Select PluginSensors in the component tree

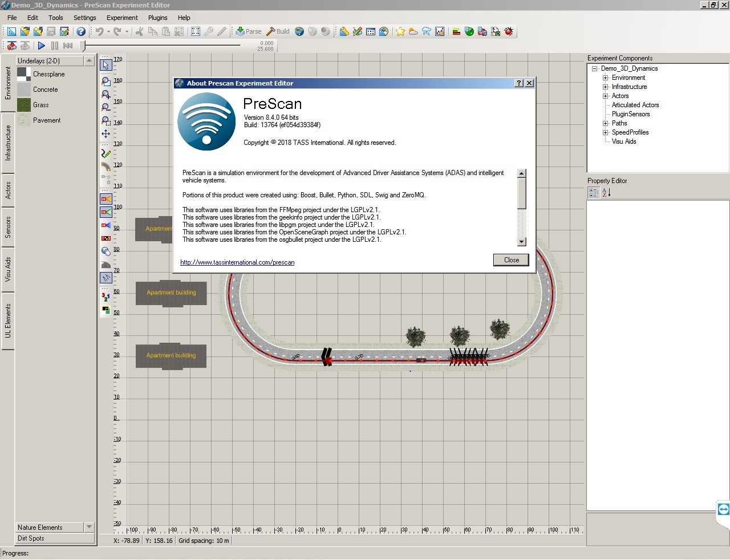(x=631, y=114)
